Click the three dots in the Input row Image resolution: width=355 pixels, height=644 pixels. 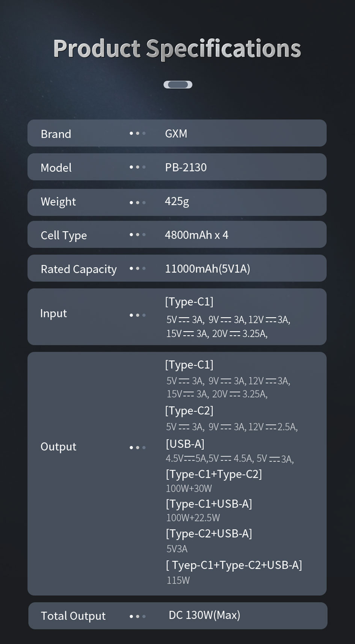137,315
